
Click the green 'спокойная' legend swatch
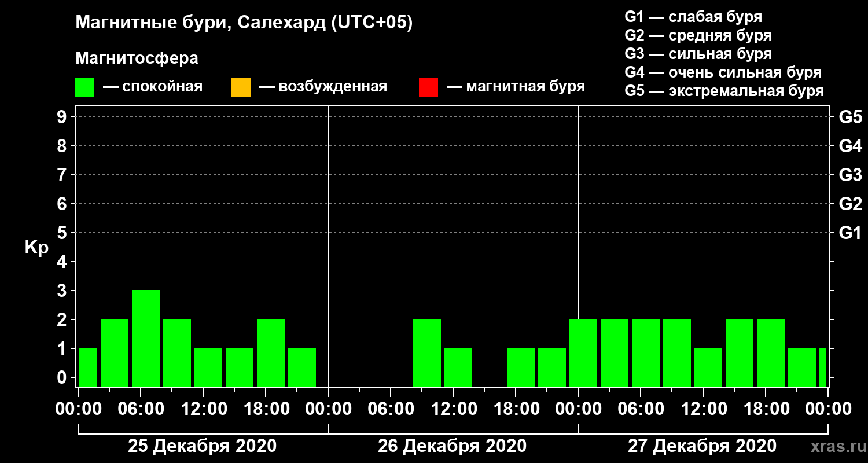coord(85,87)
